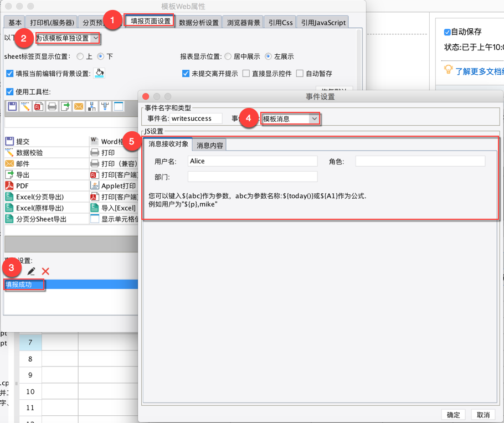Click the 用户名 input field containing Alice
The image size is (504, 423).
(253, 161)
